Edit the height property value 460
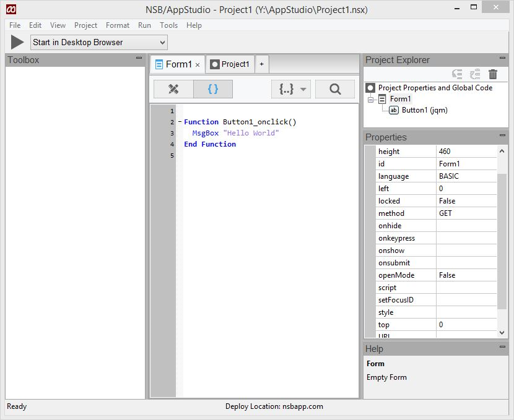This screenshot has width=514, height=420. (x=466, y=152)
